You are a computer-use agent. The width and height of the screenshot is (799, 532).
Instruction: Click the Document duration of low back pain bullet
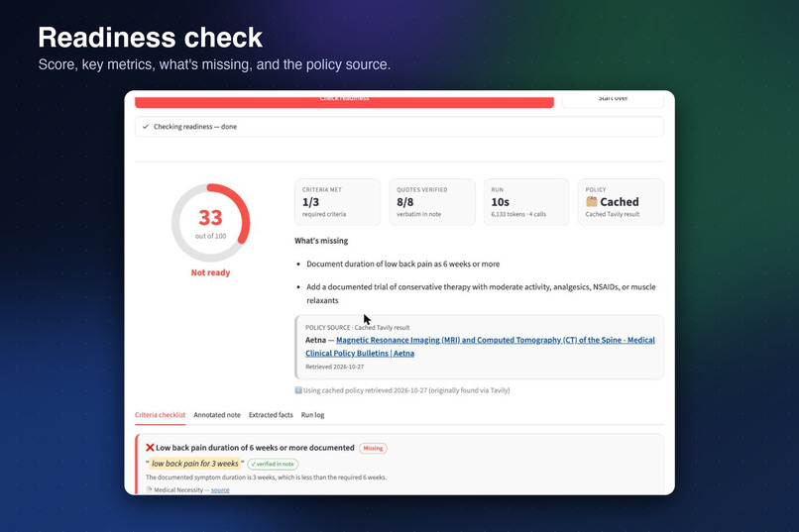[x=402, y=265]
